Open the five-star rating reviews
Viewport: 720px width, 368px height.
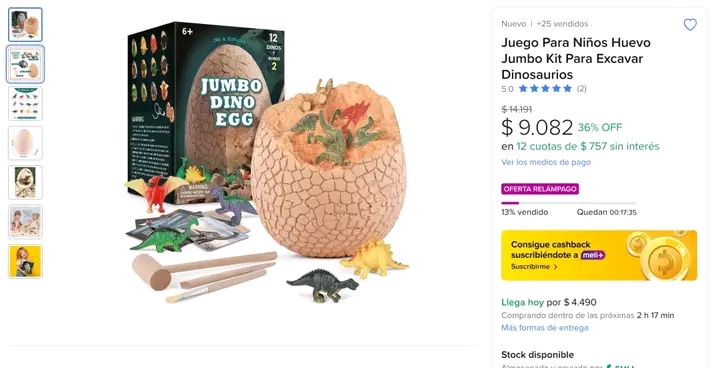pyautogui.click(x=545, y=89)
